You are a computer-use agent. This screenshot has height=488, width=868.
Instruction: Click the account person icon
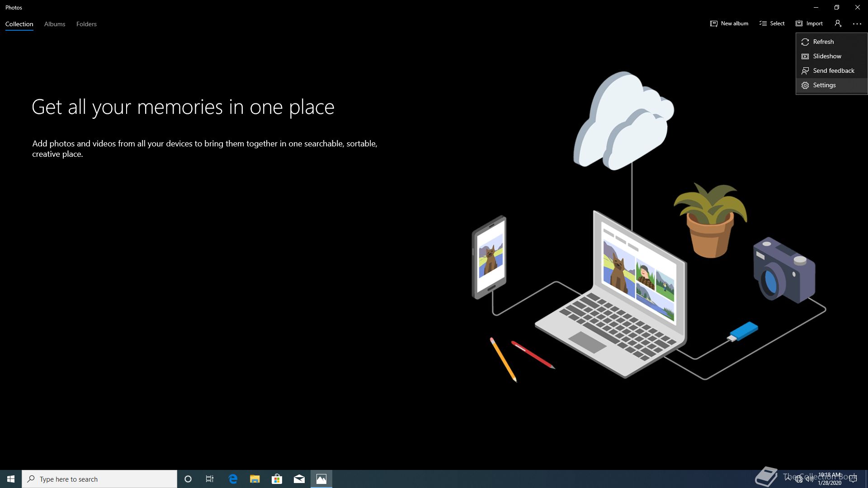[x=838, y=23]
